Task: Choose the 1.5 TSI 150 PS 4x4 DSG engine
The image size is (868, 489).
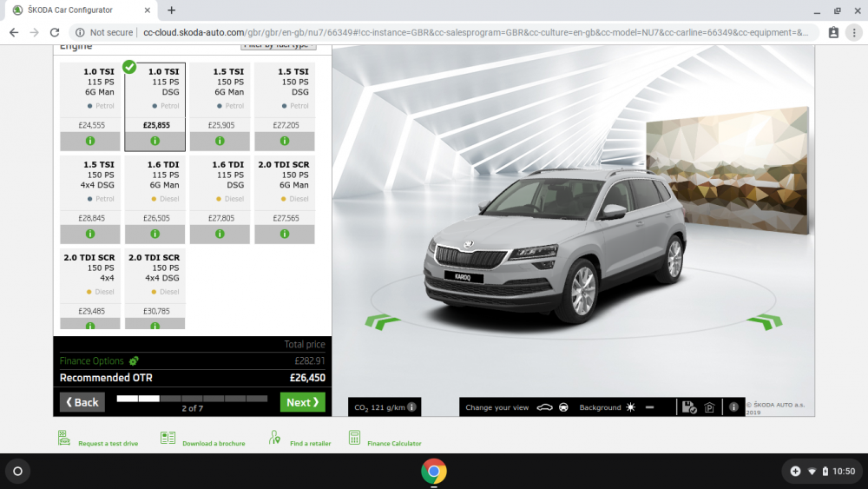Action: 90,190
